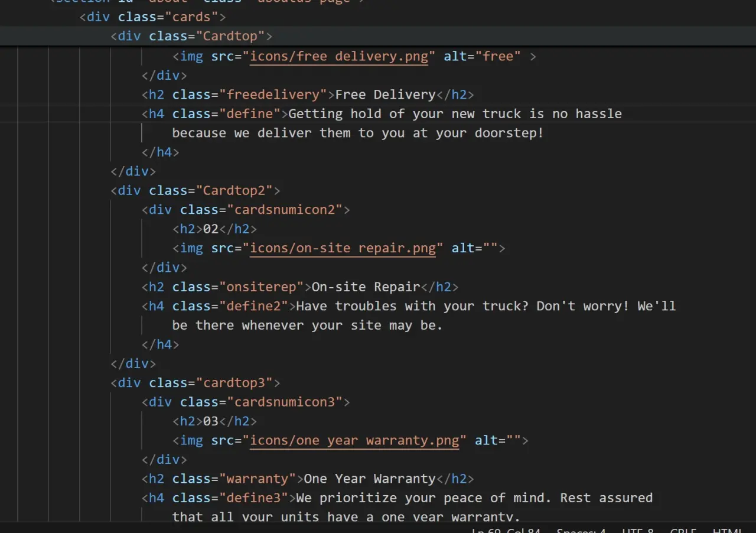Click the heading text One Year Warranty
The width and height of the screenshot is (756, 533).
point(370,479)
